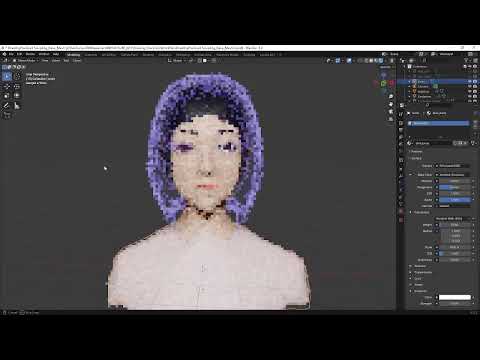This screenshot has width=480, height=360.
Task: Open the File menu
Action: 11,54
